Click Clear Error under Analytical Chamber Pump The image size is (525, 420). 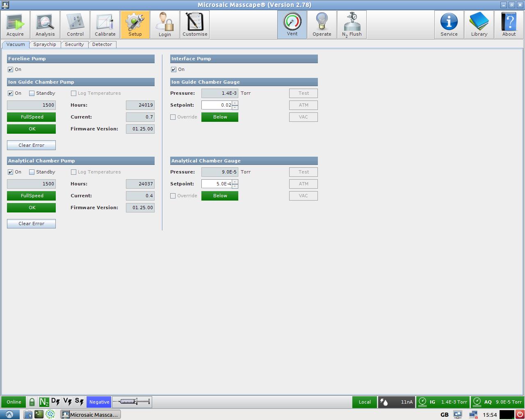coord(31,224)
